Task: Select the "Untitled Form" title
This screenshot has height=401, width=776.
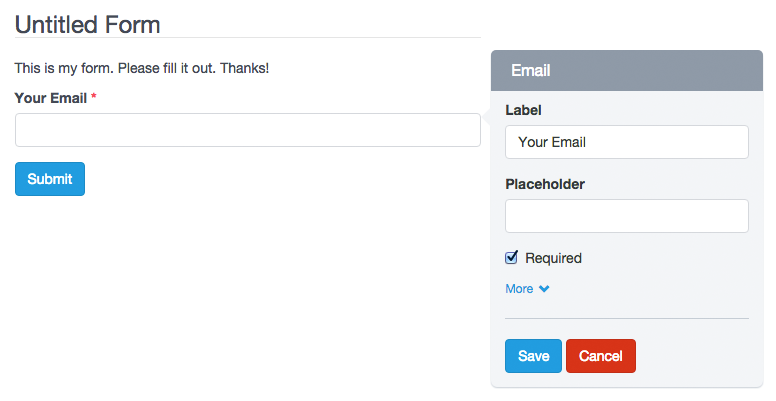Action: pyautogui.click(x=88, y=24)
